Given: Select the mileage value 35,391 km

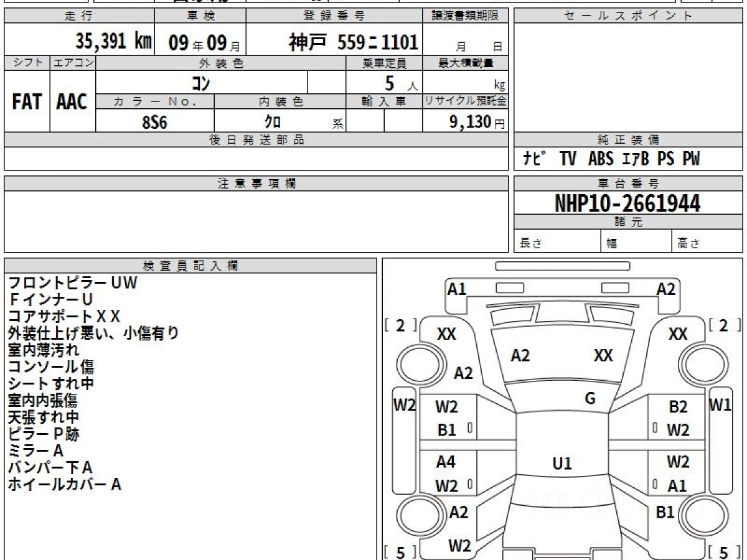Looking at the screenshot, I should pyautogui.click(x=114, y=41).
